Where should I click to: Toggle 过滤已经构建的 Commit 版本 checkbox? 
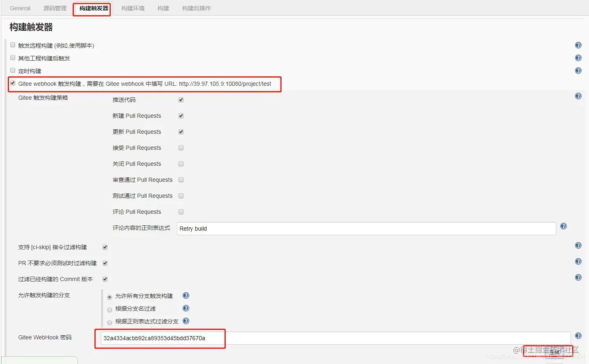pyautogui.click(x=105, y=279)
